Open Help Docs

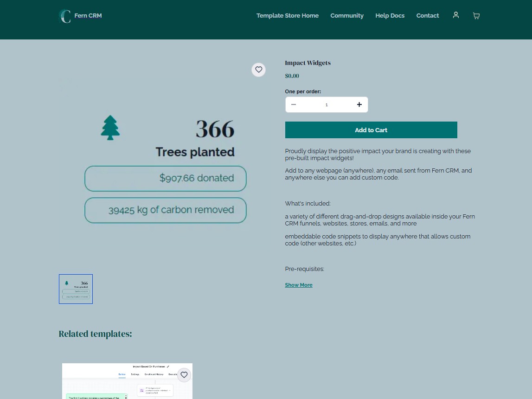[390, 16]
